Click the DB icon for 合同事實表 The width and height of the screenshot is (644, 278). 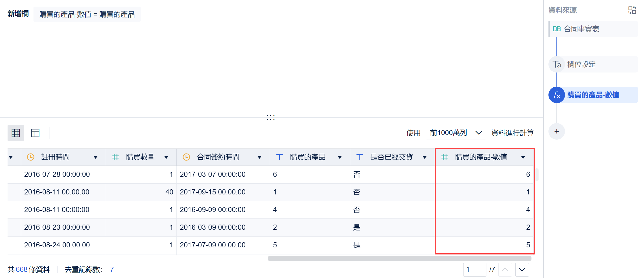pos(556,29)
